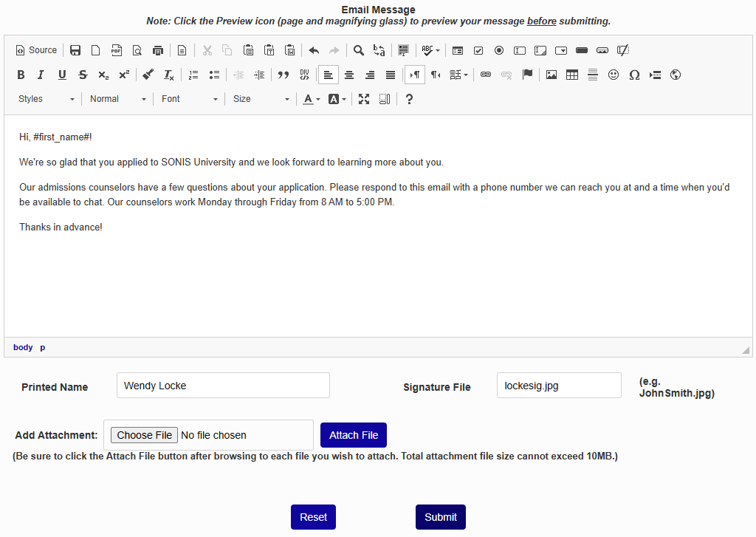
Task: Click the Choose File button
Action: tap(144, 435)
